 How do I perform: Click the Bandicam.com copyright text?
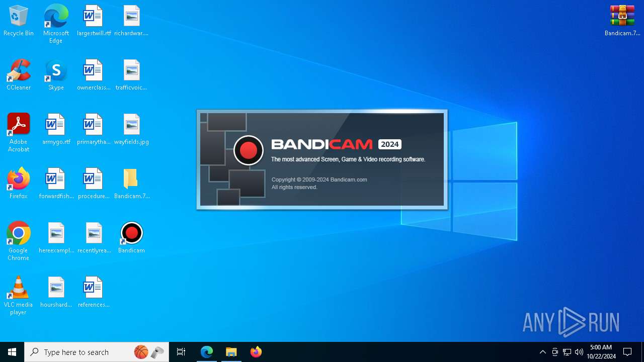coord(319,179)
